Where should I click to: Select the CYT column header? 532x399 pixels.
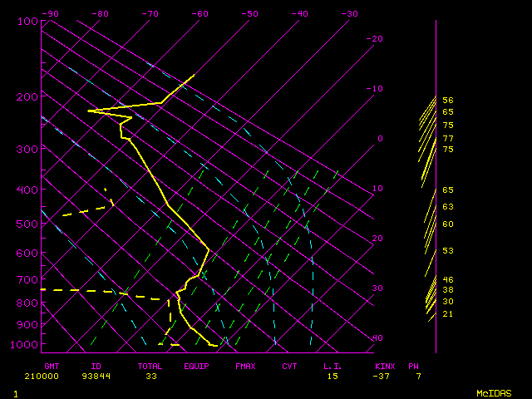point(289,366)
